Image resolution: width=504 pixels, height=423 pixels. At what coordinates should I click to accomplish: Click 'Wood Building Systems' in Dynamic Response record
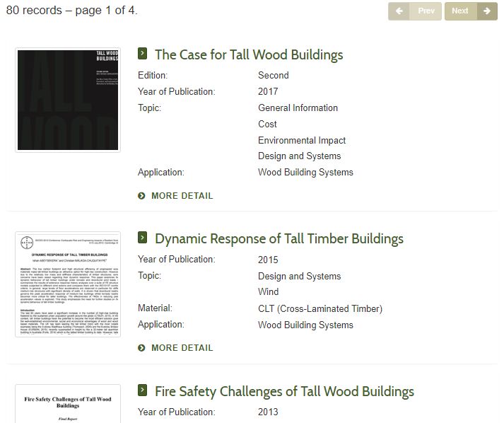point(305,325)
